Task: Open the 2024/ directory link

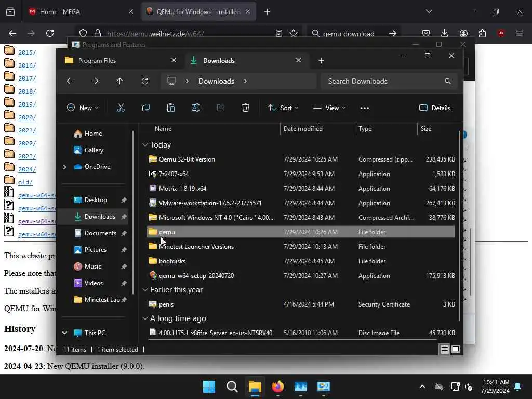Action: tap(27, 169)
